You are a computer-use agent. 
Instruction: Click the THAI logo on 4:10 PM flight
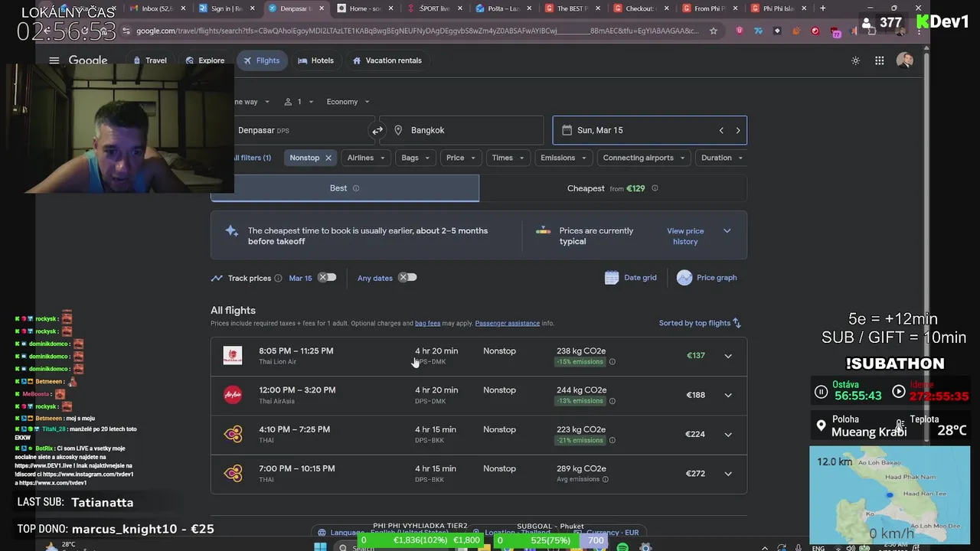pyautogui.click(x=233, y=434)
